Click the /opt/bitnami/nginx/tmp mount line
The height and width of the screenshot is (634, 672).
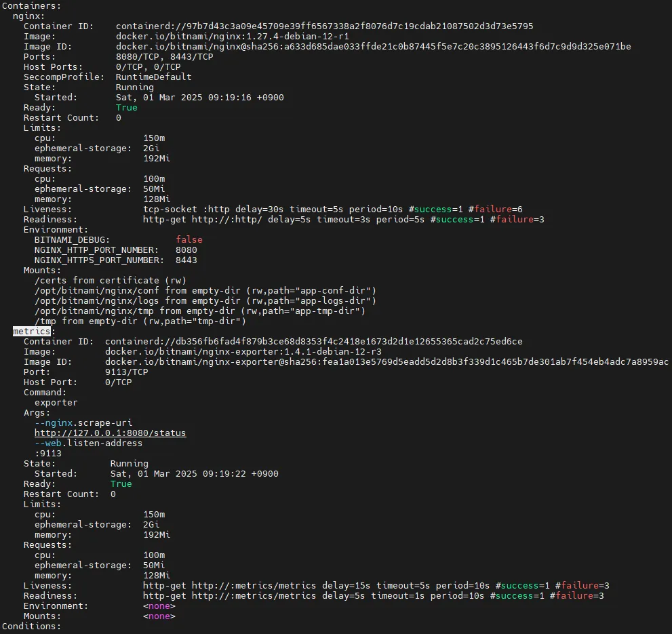(200, 311)
